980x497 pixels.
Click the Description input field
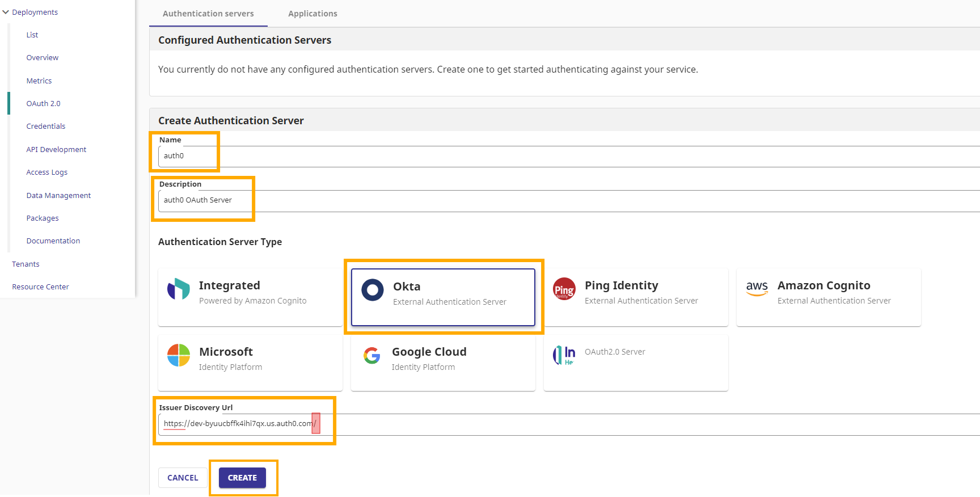click(569, 200)
